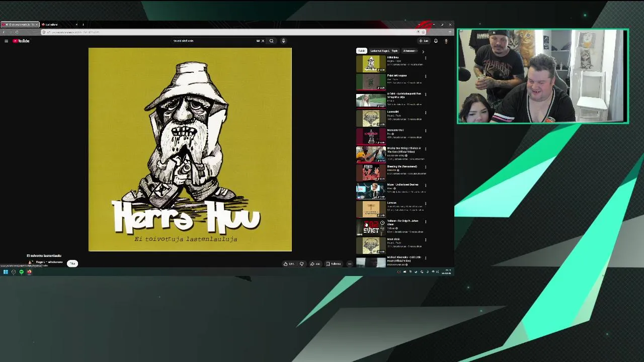The width and height of the screenshot is (644, 362).
Task: Click the Herra Huu album cover video player
Action: click(190, 149)
